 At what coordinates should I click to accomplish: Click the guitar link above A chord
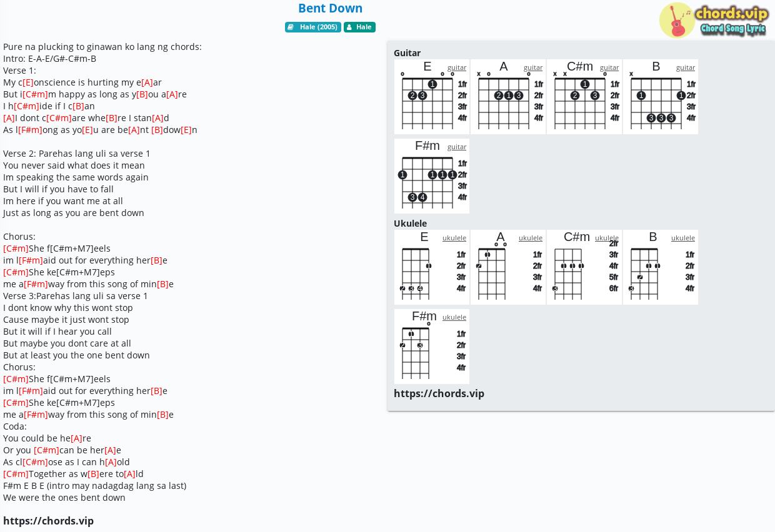coord(533,67)
